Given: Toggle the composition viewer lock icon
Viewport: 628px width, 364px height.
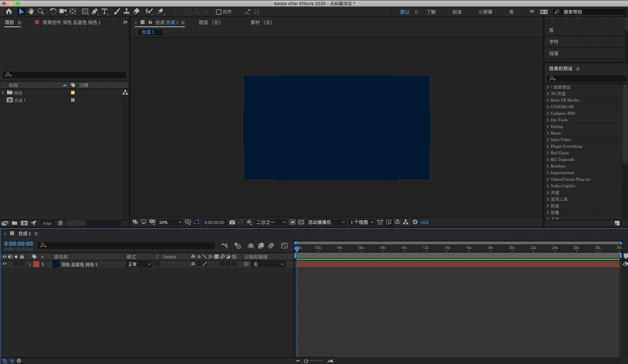Looking at the screenshot, I should (150, 22).
